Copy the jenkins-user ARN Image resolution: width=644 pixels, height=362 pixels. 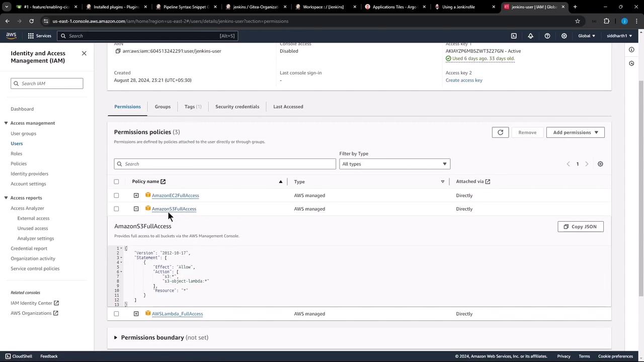point(118,51)
